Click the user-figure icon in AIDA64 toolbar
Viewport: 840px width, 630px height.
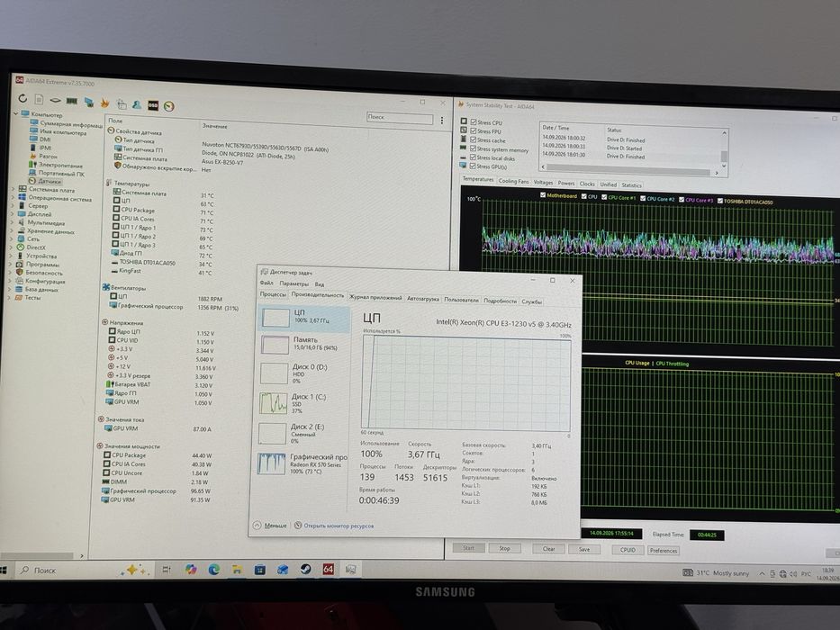137,104
